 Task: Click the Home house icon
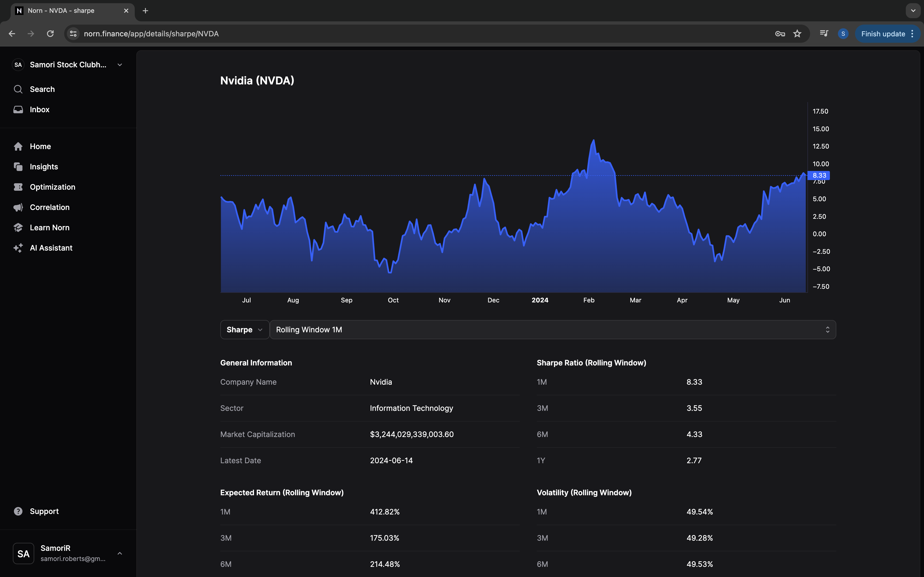click(x=18, y=147)
